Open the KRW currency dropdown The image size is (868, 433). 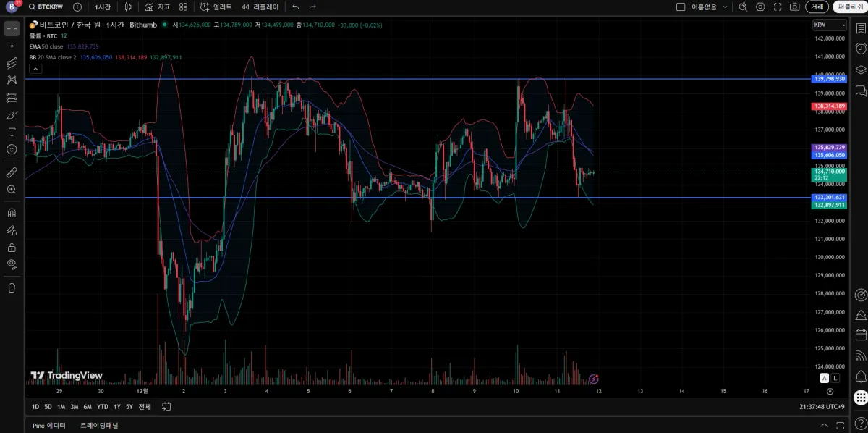(829, 25)
